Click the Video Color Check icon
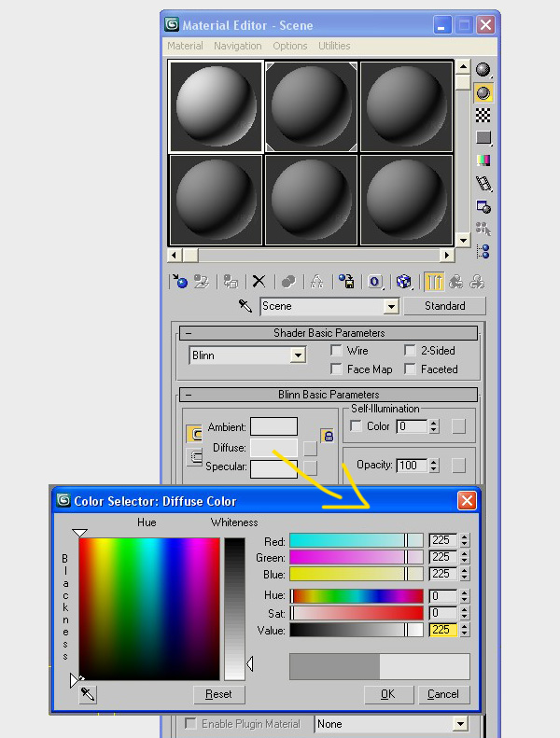Screen dimensions: 560x738 coord(483,160)
